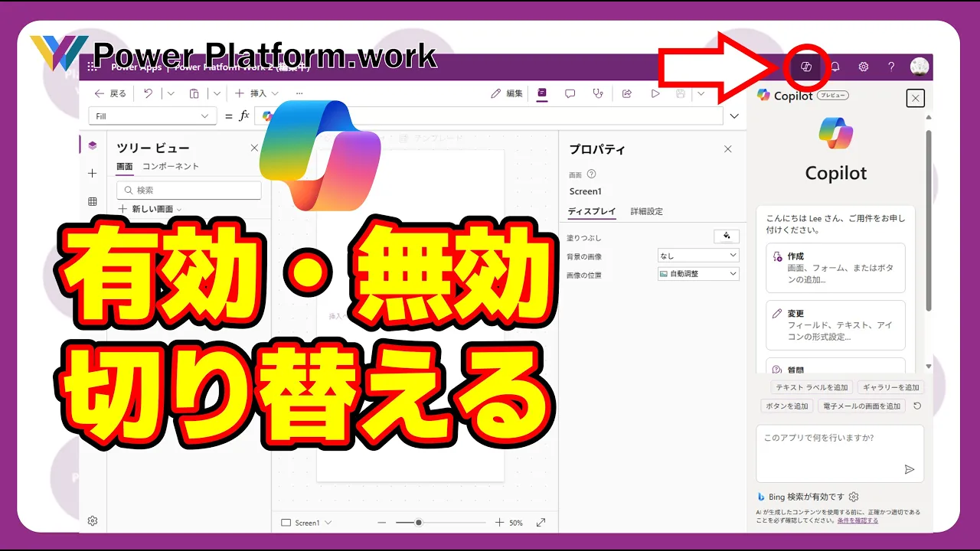Viewport: 980px width, 551px height.
Task: Open Bing search settings gear
Action: click(x=854, y=497)
